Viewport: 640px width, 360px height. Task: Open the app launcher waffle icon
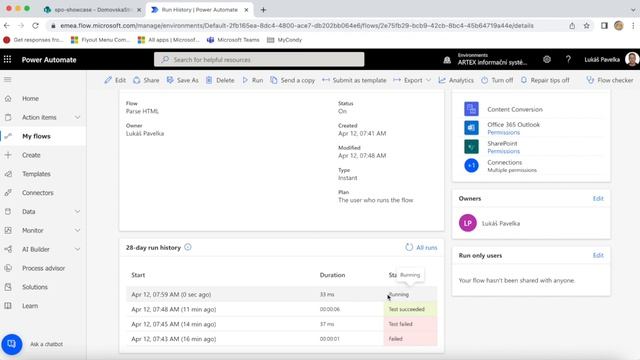tap(7, 60)
